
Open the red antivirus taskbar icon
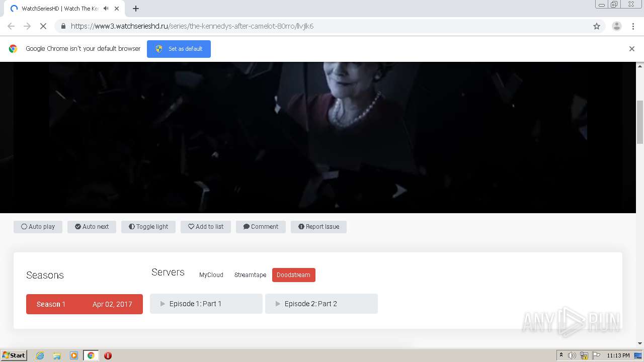[x=108, y=355]
